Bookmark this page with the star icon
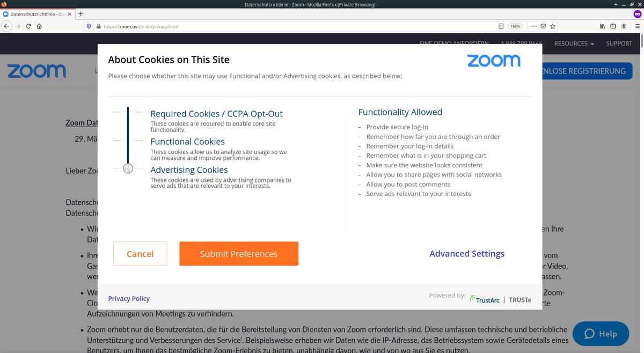Viewport: 644px width, 353px height. pyautogui.click(x=553, y=26)
